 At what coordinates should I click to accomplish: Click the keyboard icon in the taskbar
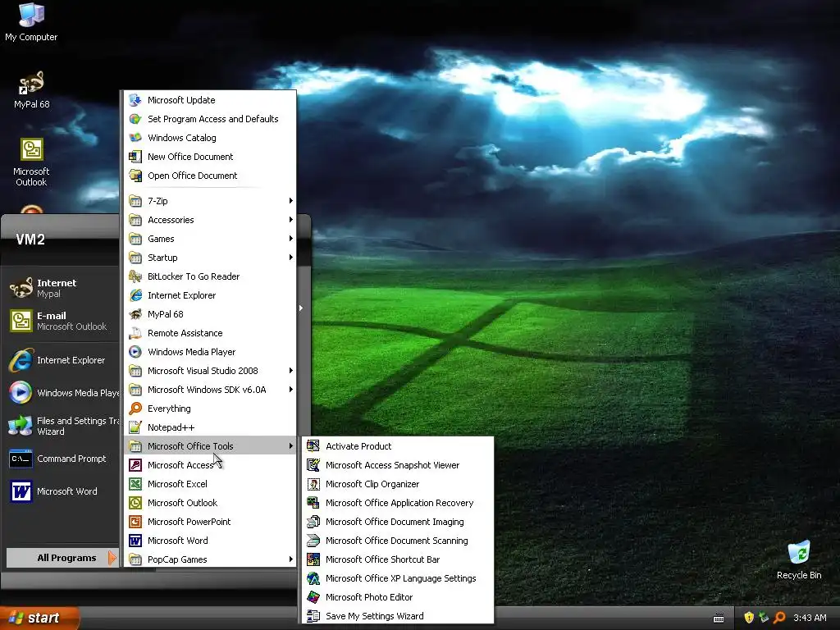tap(719, 619)
